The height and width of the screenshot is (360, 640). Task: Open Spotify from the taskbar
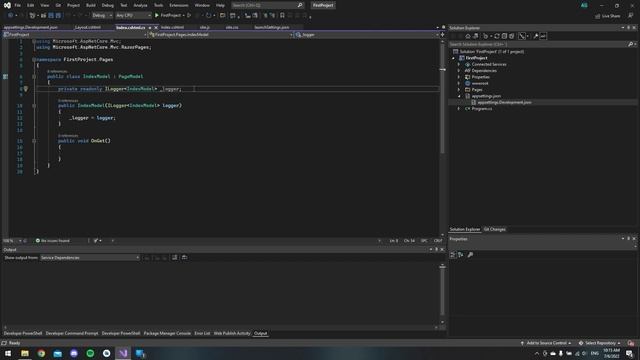tap(90, 353)
